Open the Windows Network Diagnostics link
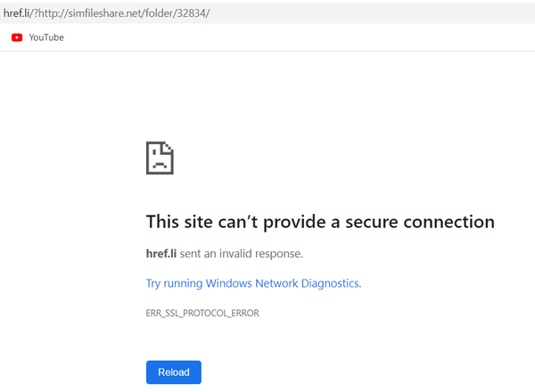The image size is (535, 392). [x=253, y=283]
